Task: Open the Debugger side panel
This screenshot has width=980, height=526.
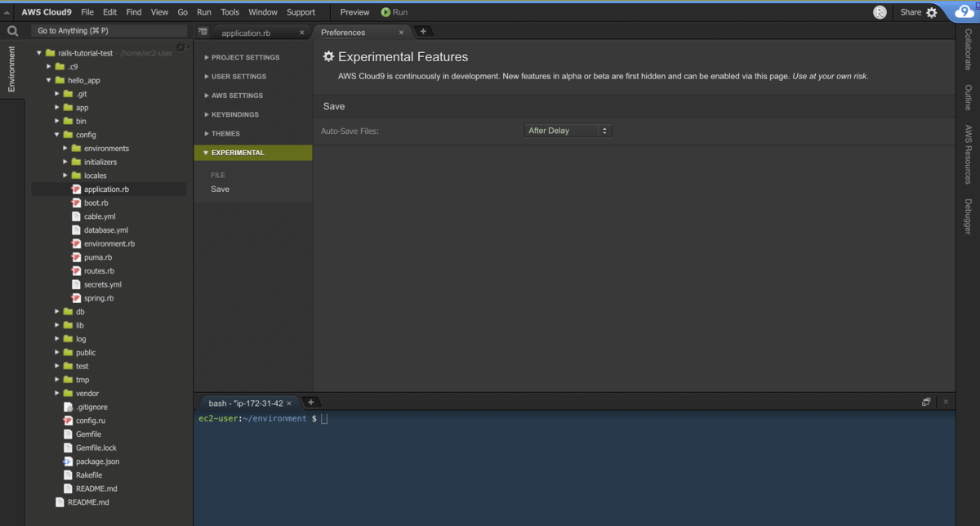Action: coord(969,217)
